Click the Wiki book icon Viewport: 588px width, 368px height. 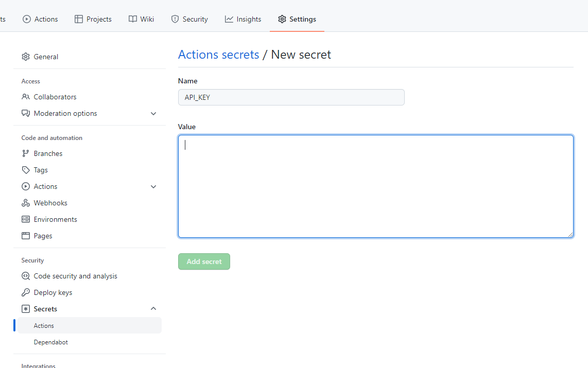point(132,19)
